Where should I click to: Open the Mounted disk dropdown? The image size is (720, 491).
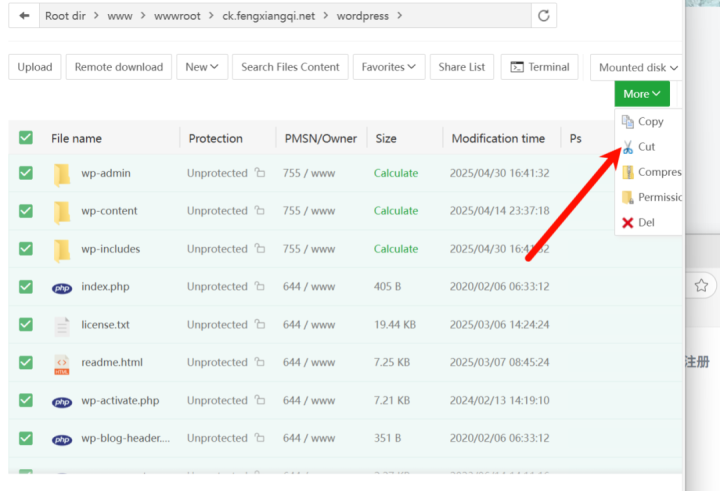coord(638,68)
